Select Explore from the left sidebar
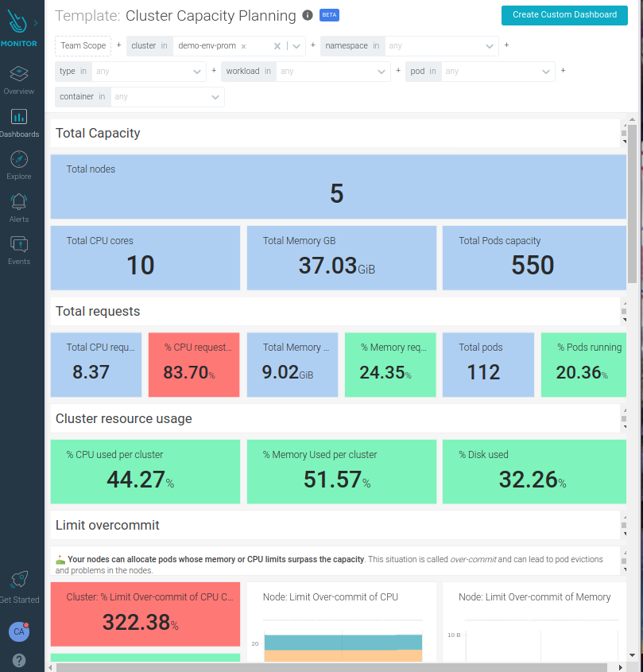643x672 pixels. (18, 163)
